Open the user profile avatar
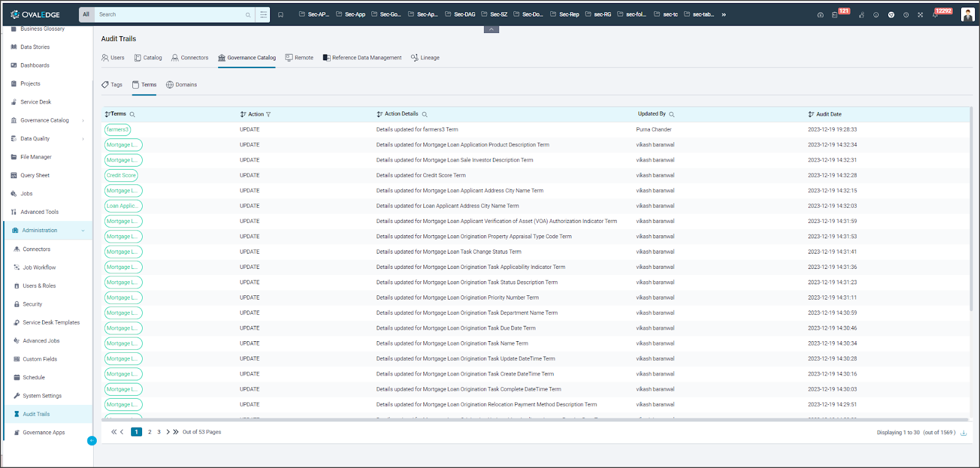Screen dimensions: 980x468 [x=968, y=15]
